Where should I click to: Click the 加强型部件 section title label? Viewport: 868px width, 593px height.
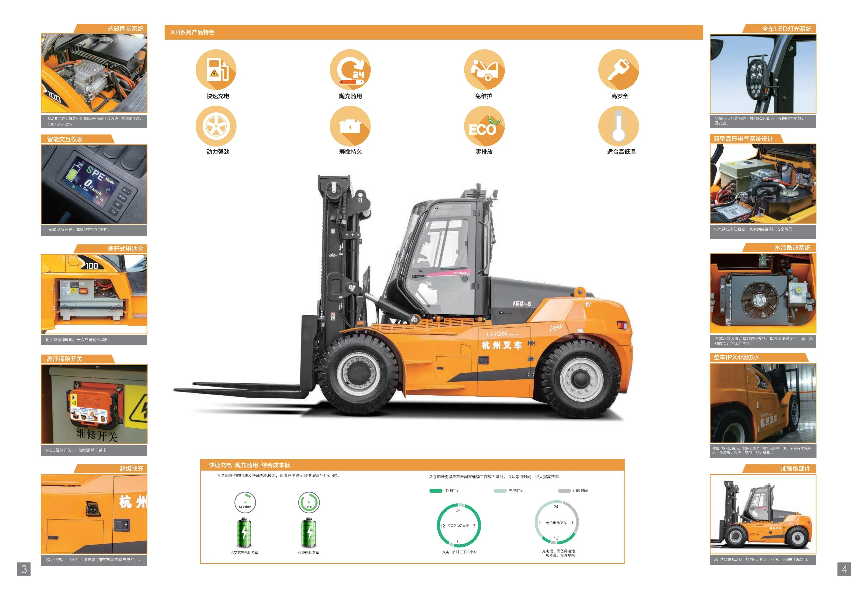point(795,468)
